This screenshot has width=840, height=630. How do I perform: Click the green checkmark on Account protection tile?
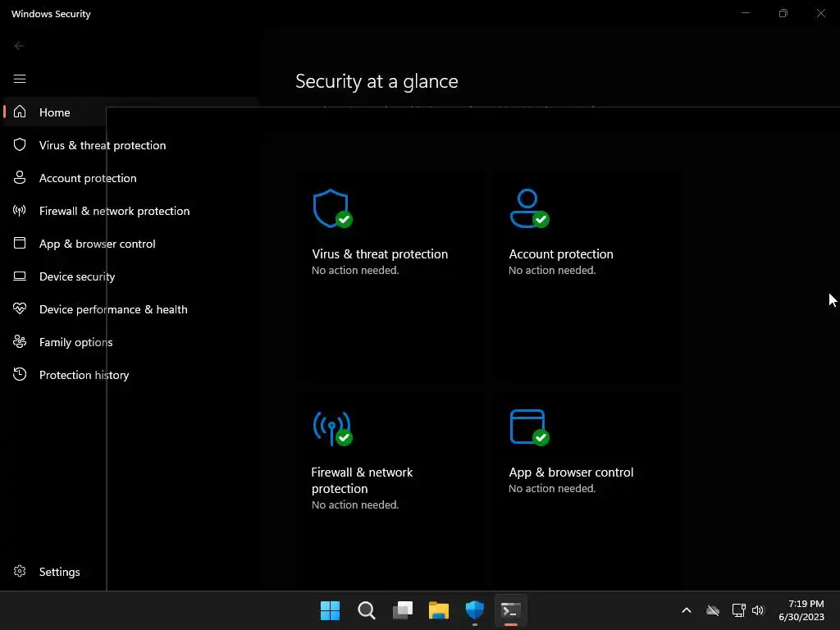click(x=541, y=219)
